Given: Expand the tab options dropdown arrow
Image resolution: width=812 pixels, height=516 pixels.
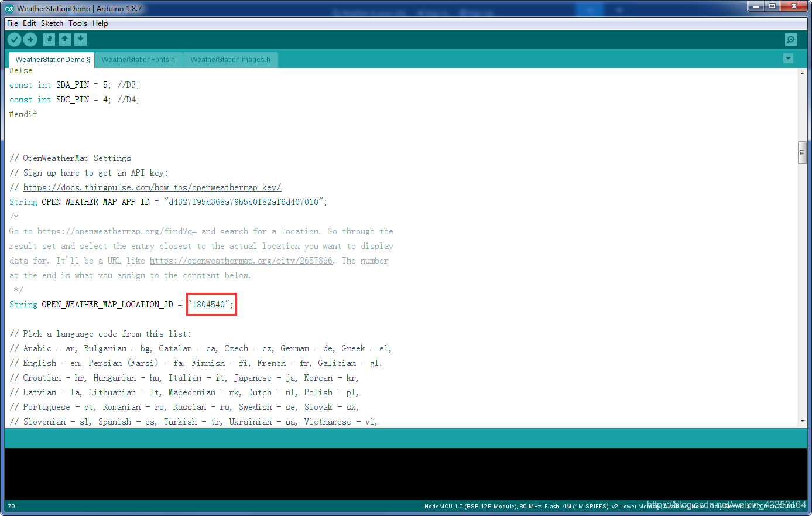Looking at the screenshot, I should click(788, 59).
